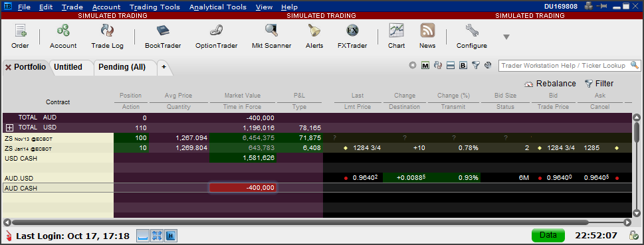This screenshot has width=644, height=245.
Task: Expand the toolbar overflow arrow after Configure
Action: point(506,37)
